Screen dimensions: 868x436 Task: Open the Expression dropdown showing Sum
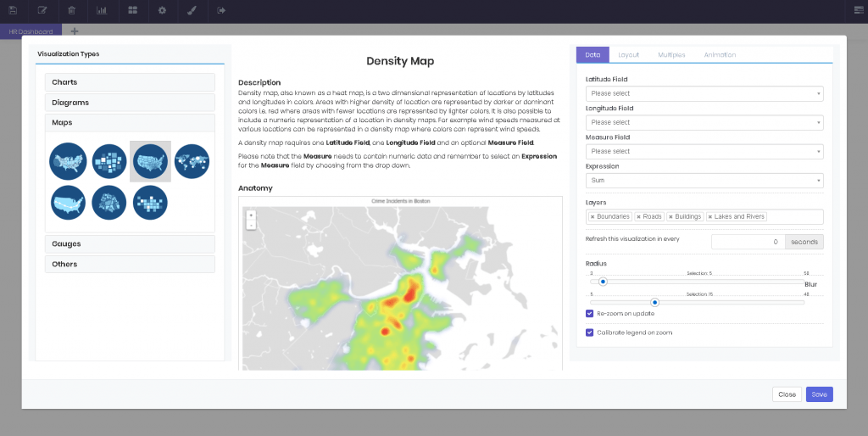[704, 181]
